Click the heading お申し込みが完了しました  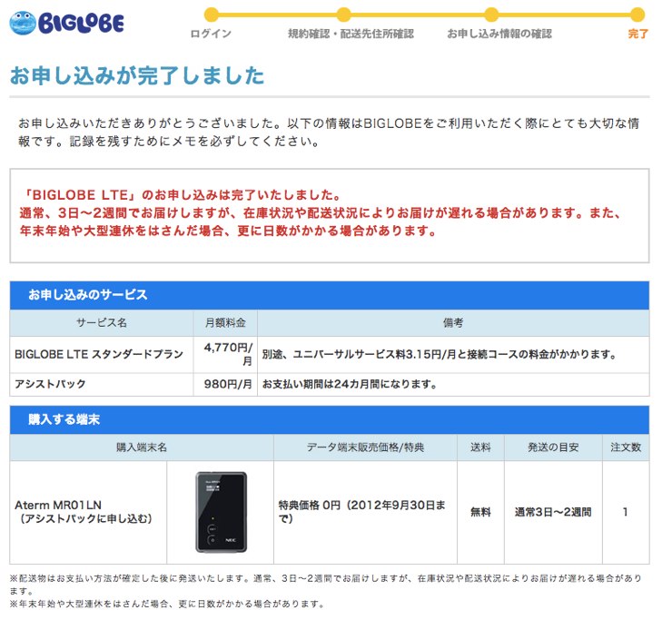click(x=137, y=75)
